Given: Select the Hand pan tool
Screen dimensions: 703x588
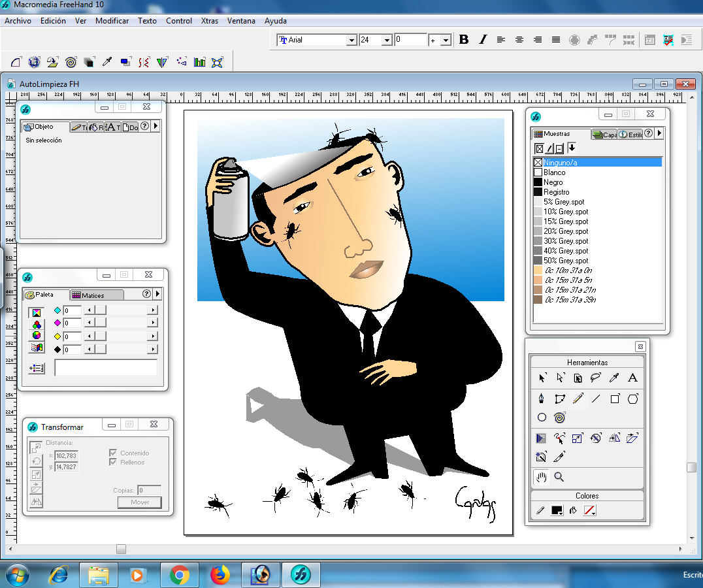Looking at the screenshot, I should click(x=542, y=477).
